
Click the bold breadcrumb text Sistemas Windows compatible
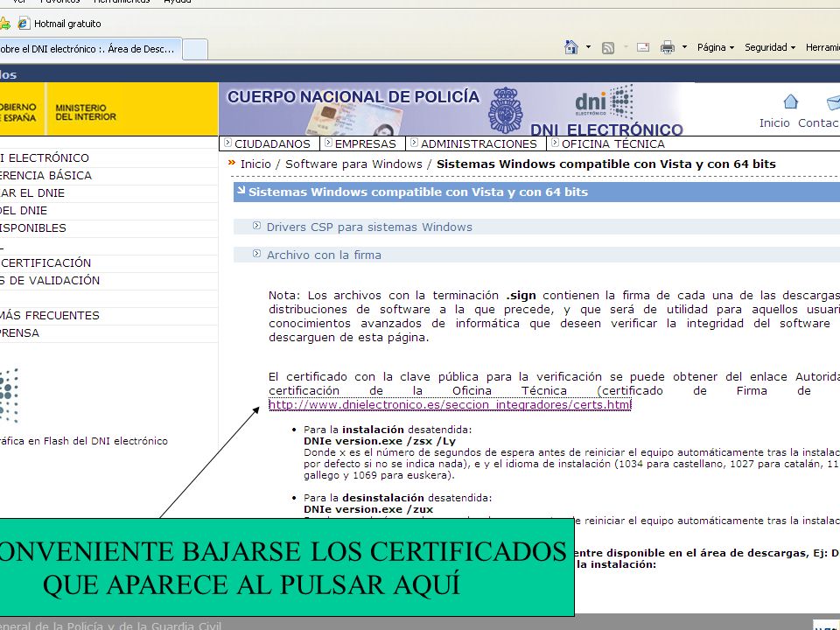pyautogui.click(x=605, y=164)
